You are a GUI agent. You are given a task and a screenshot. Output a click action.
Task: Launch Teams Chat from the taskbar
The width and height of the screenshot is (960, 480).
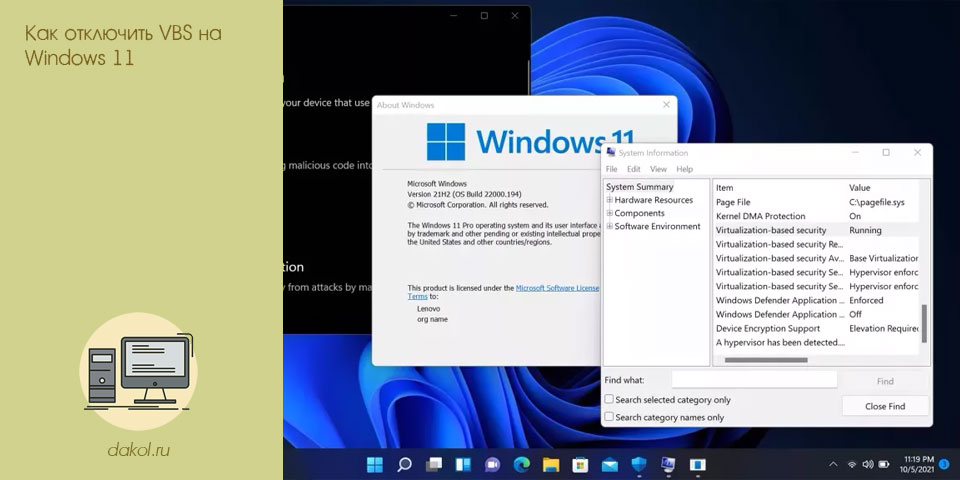[492, 465]
